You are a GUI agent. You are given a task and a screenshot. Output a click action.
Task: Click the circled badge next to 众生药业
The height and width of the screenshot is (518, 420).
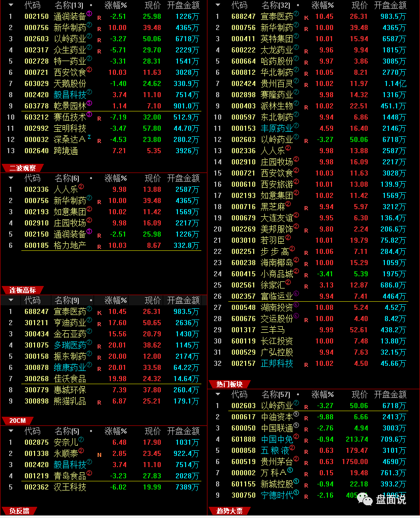(x=89, y=47)
